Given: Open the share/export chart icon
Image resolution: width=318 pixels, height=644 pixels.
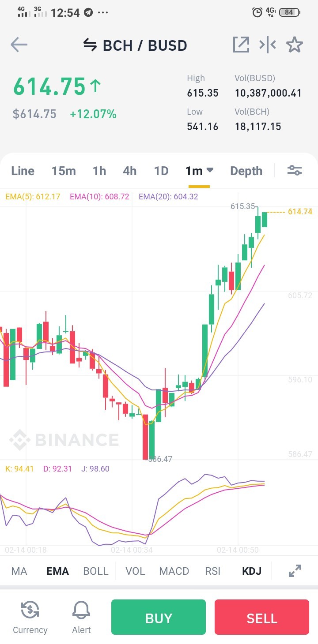Looking at the screenshot, I should coord(241,45).
